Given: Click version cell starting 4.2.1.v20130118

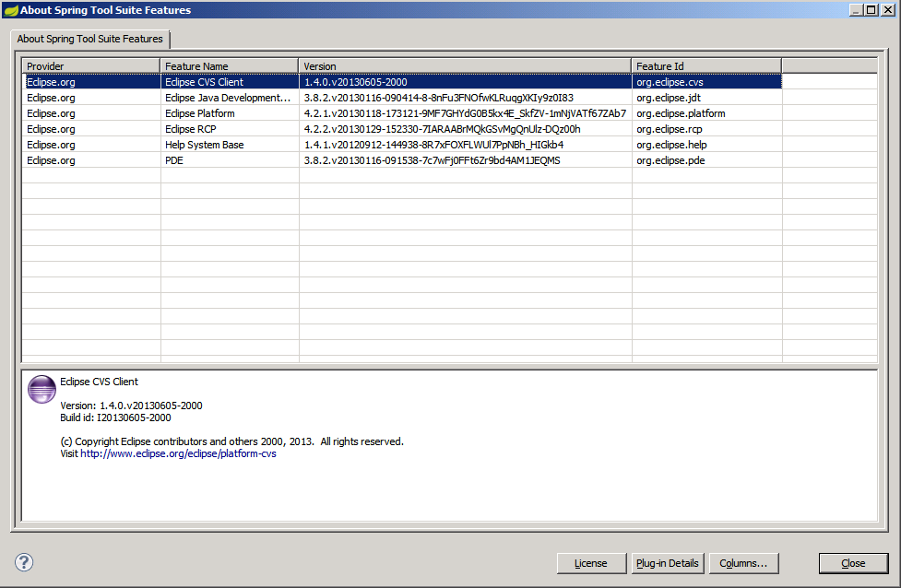Looking at the screenshot, I should pyautogui.click(x=465, y=113).
